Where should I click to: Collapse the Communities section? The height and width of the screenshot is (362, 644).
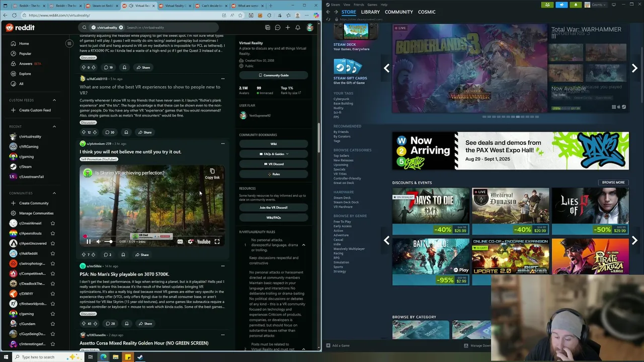[54, 193]
